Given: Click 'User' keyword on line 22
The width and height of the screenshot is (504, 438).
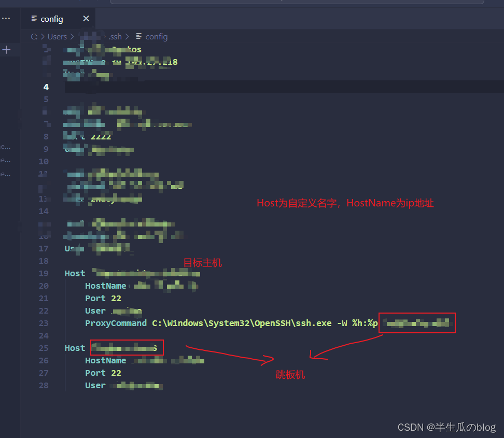Looking at the screenshot, I should tap(95, 310).
